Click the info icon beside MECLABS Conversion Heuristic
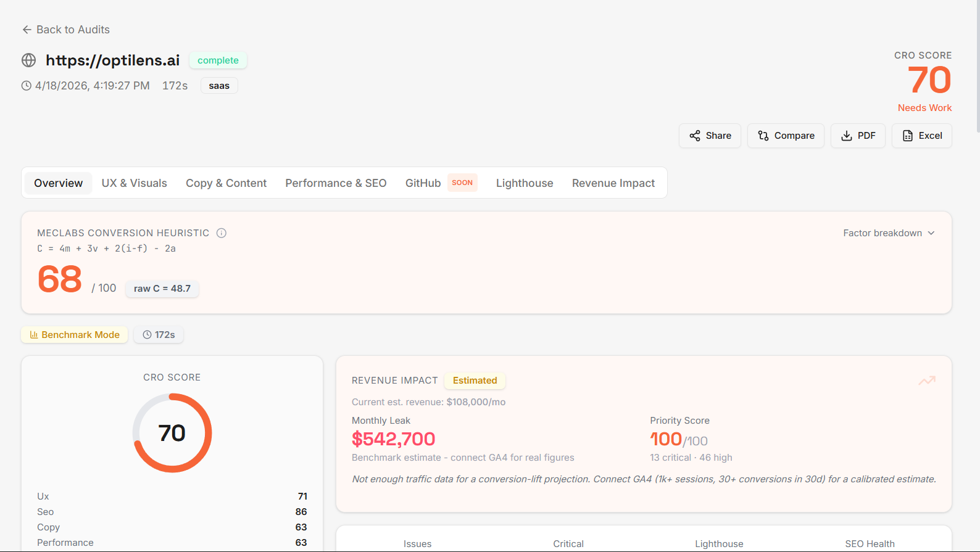The width and height of the screenshot is (980, 552). tap(222, 233)
